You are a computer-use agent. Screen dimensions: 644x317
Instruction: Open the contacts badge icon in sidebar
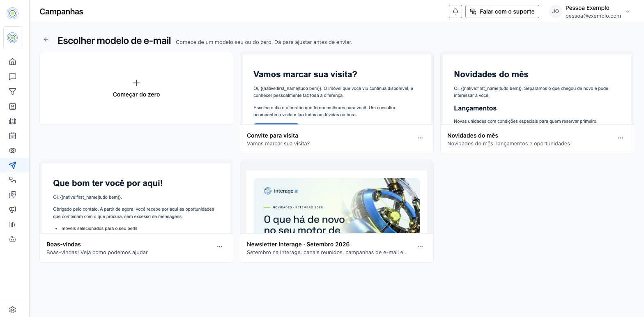13,106
